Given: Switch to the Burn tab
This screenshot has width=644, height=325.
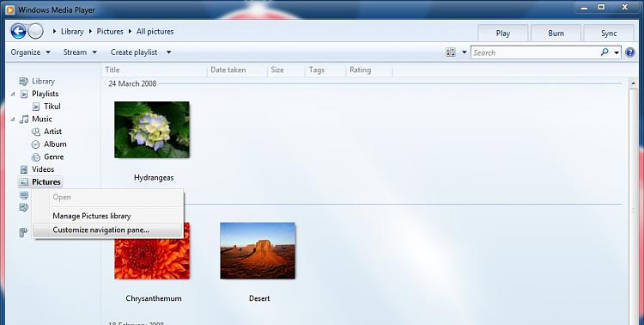Looking at the screenshot, I should [556, 34].
